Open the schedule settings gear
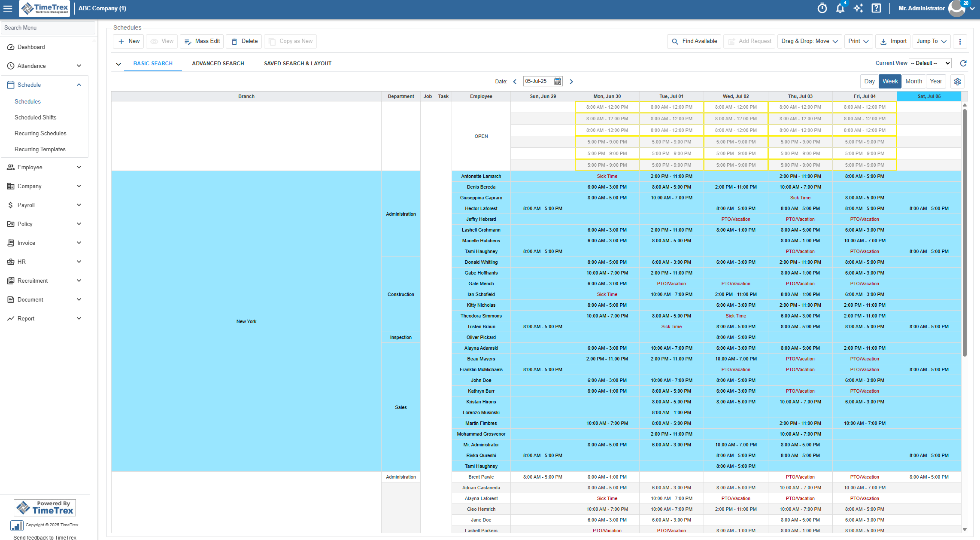 (x=957, y=81)
